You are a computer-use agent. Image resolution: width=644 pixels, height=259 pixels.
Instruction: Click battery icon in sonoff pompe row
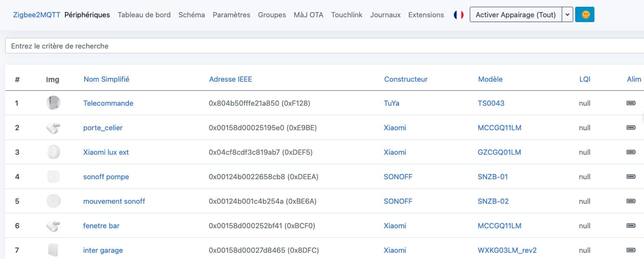(x=631, y=176)
